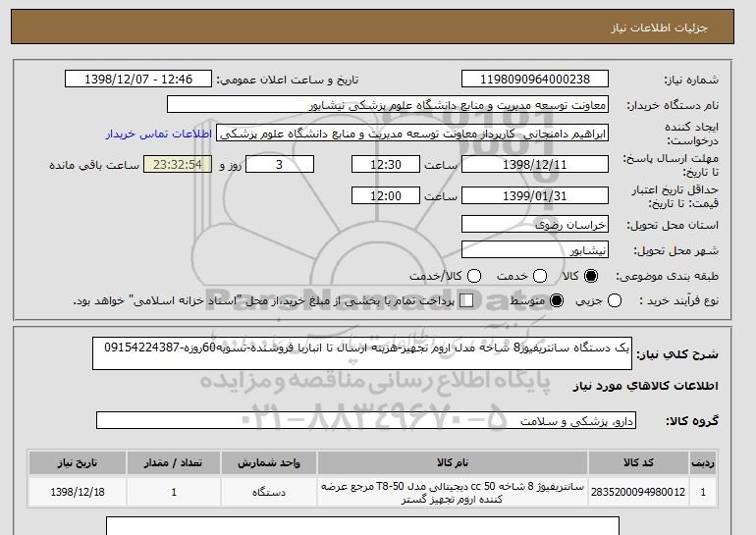756x535 pixels.
Task: Select the خدمت radio button
Action: point(540,276)
